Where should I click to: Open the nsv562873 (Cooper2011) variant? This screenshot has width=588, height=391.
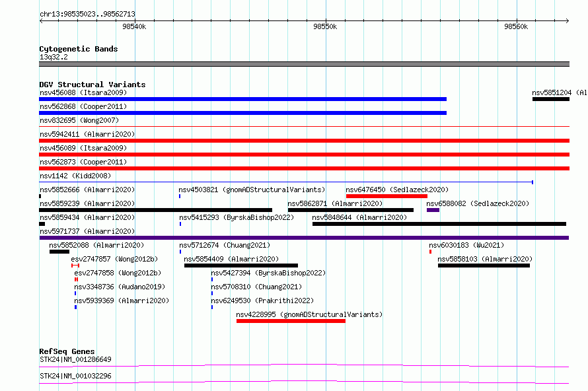(x=304, y=168)
